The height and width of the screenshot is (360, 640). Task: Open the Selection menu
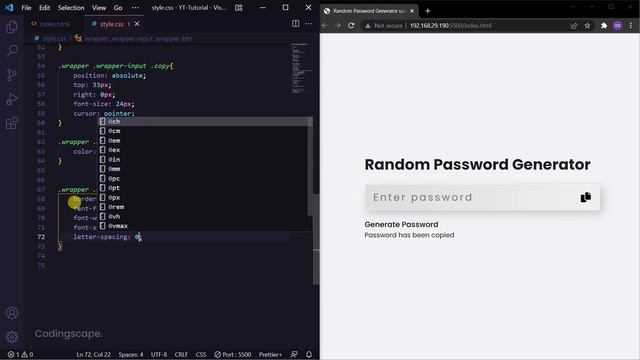click(71, 7)
